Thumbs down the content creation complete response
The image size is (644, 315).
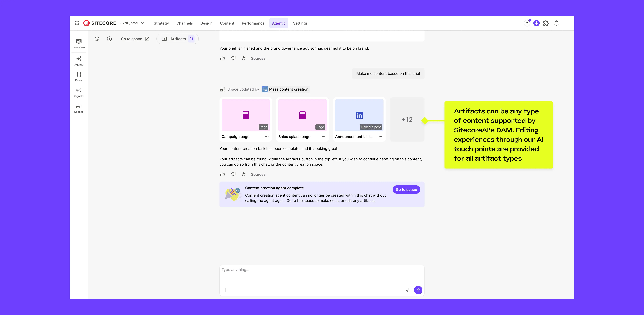233,174
